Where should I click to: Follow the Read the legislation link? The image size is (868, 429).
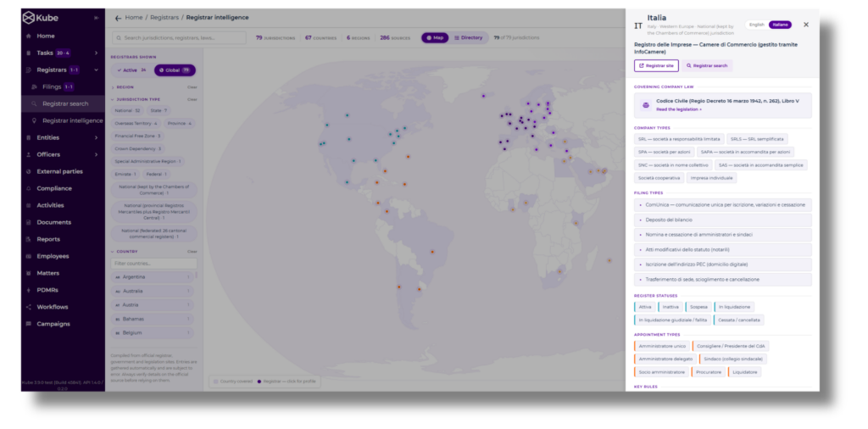679,109
